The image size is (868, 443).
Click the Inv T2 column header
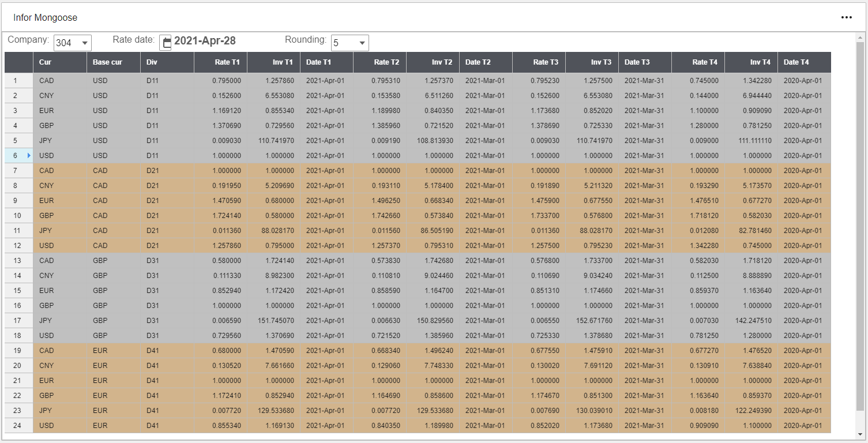click(x=433, y=62)
